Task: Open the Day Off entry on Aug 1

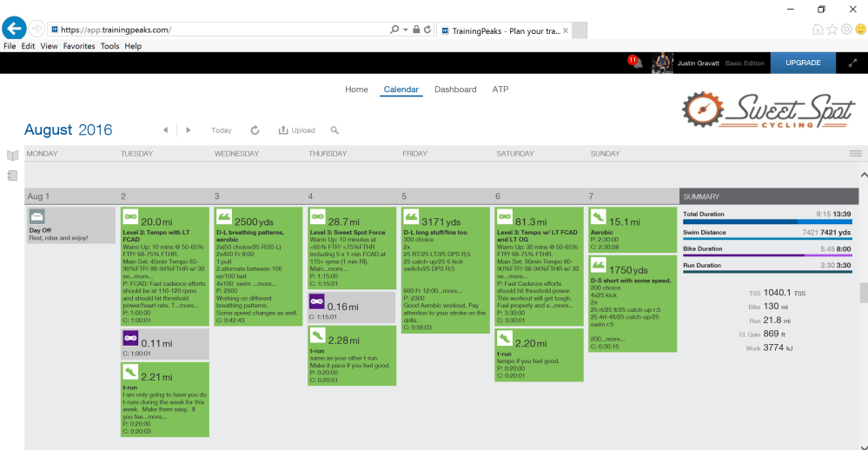Action: click(70, 225)
